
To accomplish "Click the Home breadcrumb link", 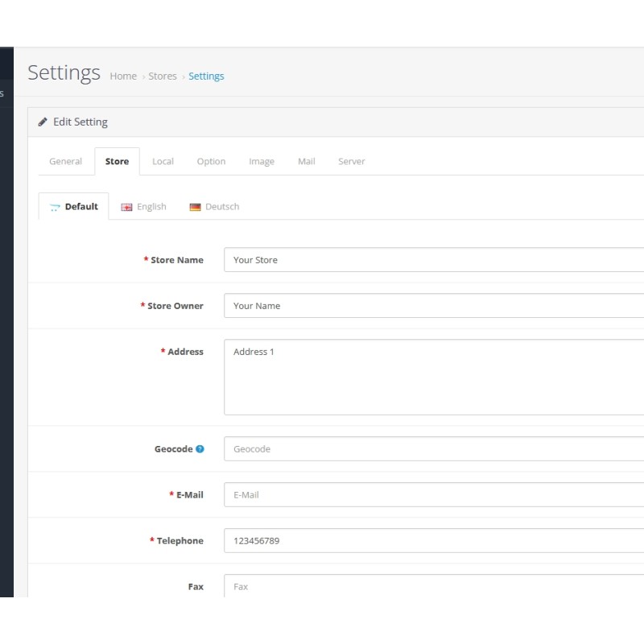I will 123,76.
